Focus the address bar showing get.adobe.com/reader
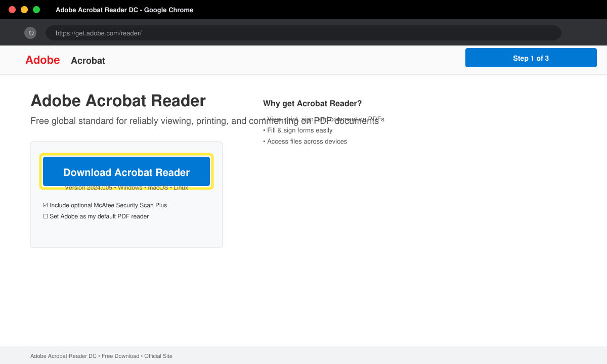 [303, 33]
